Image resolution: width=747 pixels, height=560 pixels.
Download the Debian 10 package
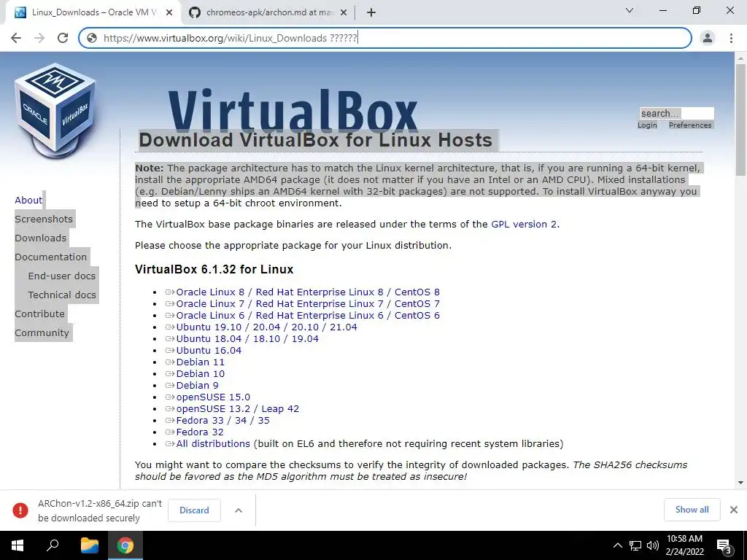[x=200, y=374]
